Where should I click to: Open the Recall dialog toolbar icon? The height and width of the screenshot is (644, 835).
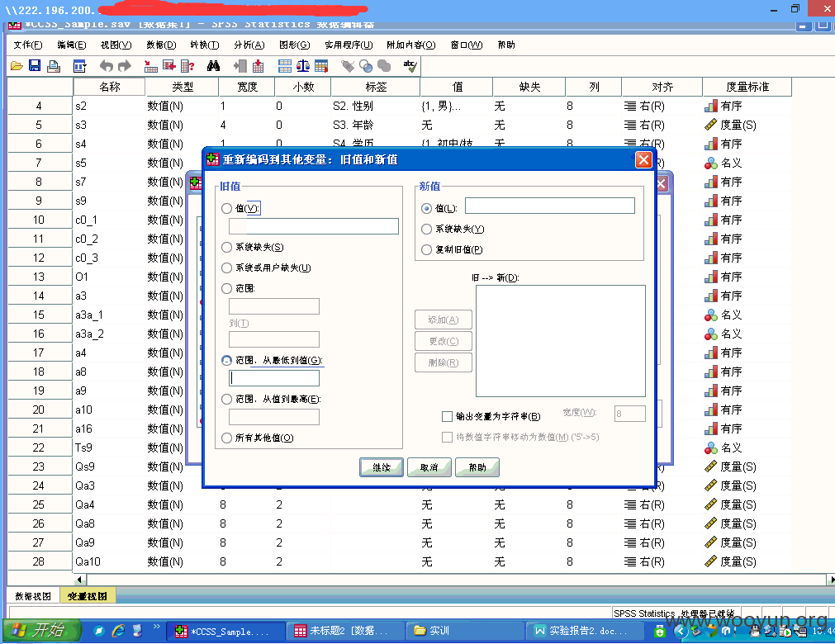click(80, 66)
